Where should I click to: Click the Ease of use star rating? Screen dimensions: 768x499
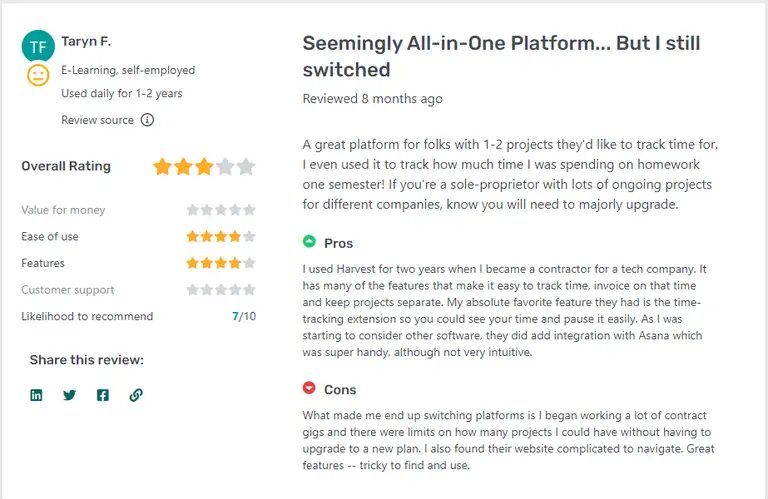221,237
